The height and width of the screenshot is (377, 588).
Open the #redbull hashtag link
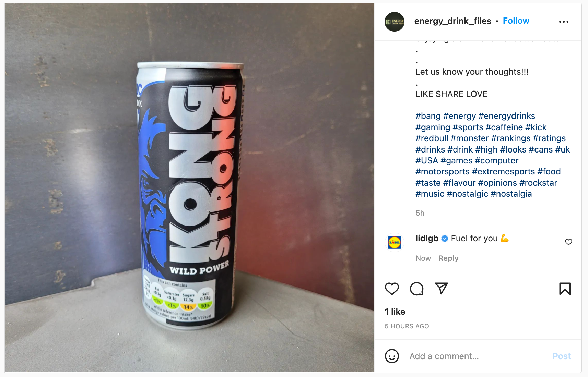tap(432, 138)
